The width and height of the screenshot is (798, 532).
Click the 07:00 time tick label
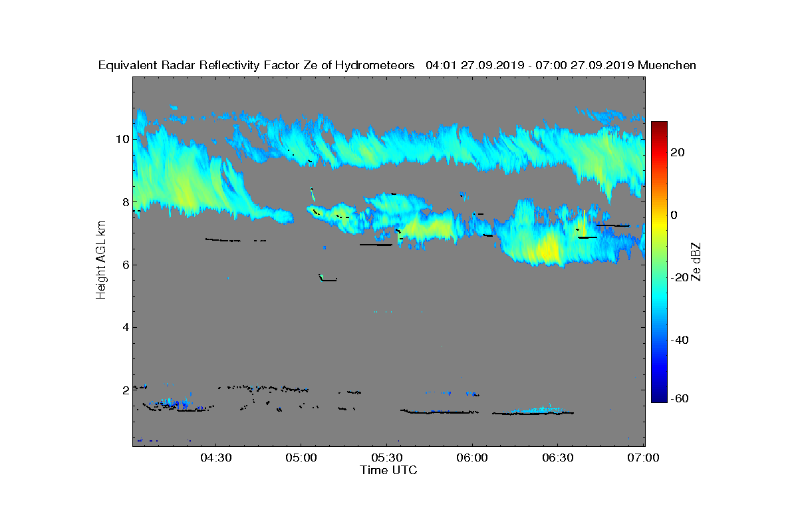pyautogui.click(x=644, y=458)
